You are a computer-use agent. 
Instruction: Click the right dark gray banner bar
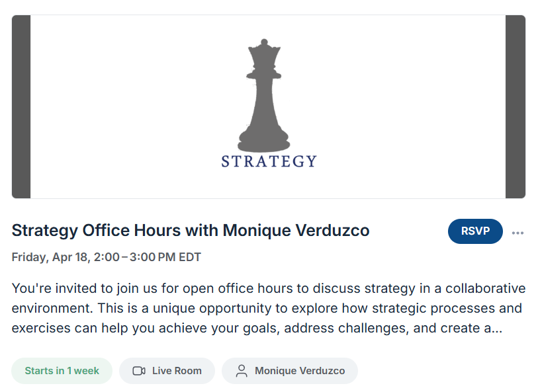click(516, 106)
